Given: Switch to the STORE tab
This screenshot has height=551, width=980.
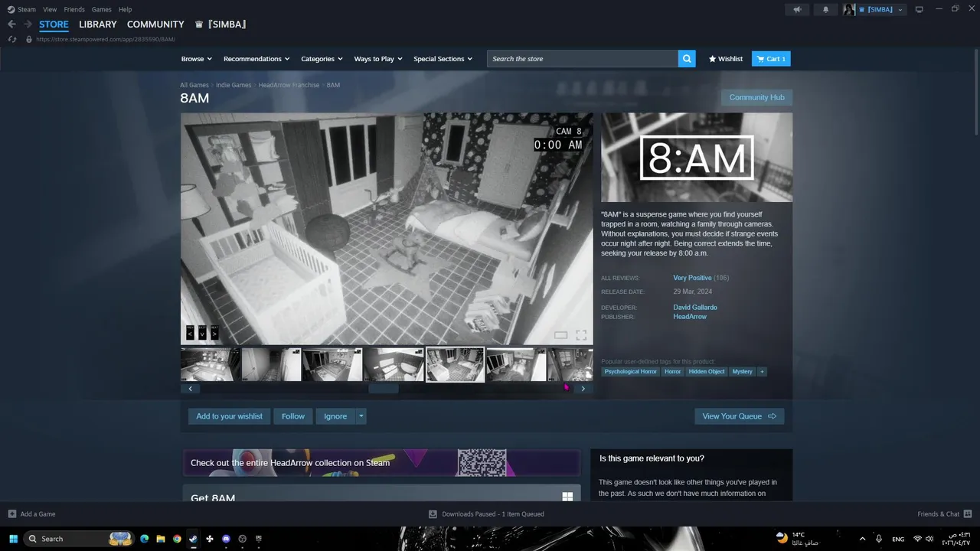Looking at the screenshot, I should point(54,24).
